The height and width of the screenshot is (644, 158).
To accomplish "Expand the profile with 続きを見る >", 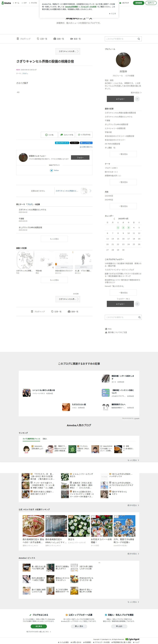I will (x=136, y=93).
